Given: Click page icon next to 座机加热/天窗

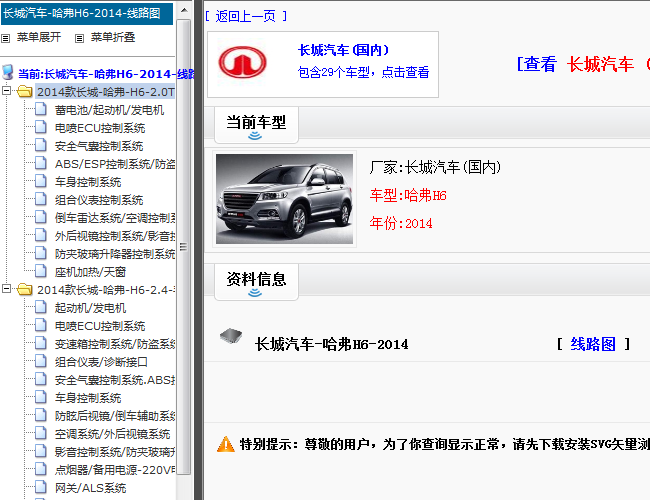Looking at the screenshot, I should point(41,271).
